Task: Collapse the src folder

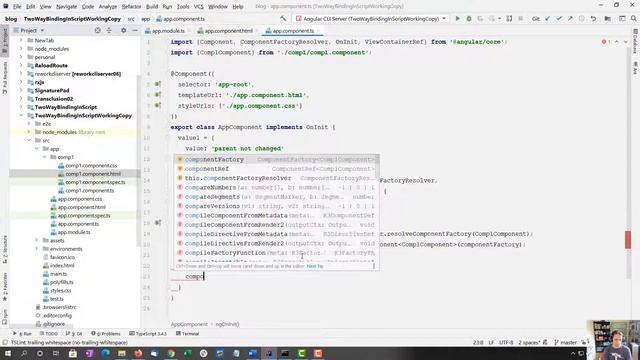Action: coord(29,140)
